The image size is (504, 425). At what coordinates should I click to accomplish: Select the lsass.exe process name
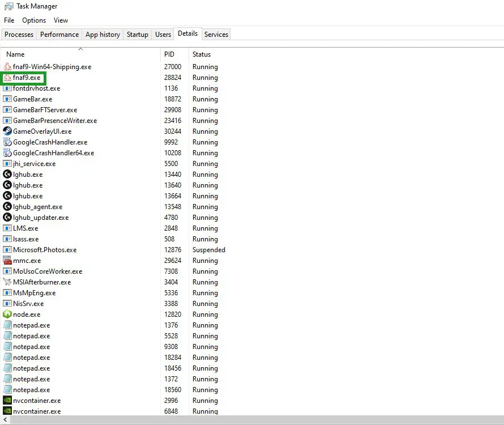click(25, 239)
